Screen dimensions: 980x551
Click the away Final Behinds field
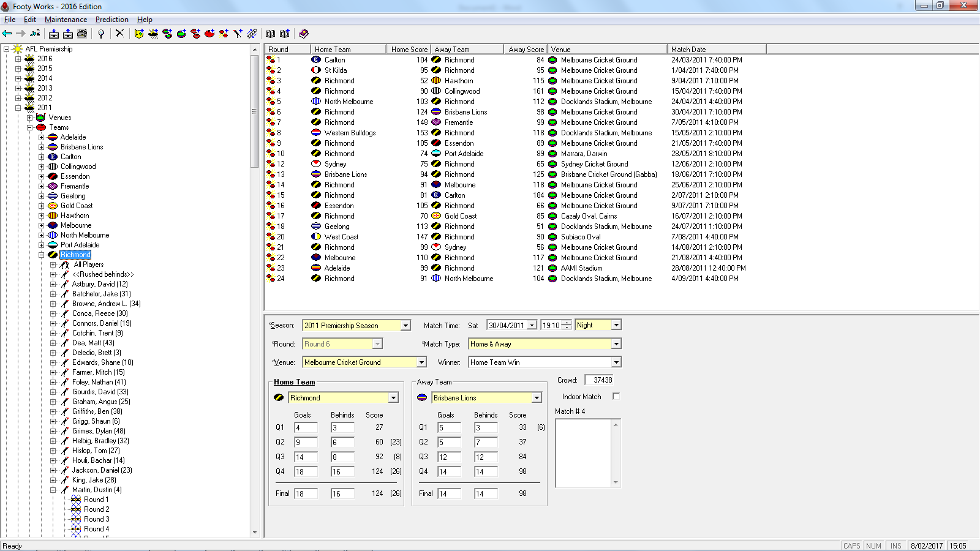486,493
